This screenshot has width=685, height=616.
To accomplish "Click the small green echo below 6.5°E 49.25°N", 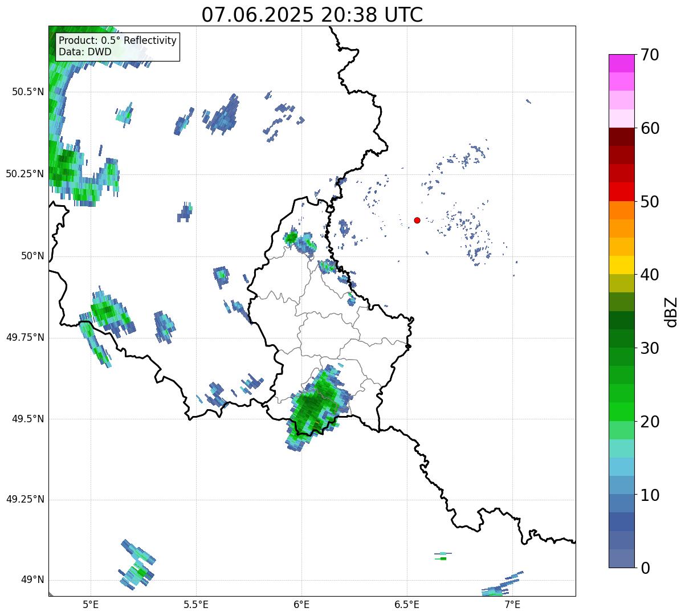I will point(441,558).
